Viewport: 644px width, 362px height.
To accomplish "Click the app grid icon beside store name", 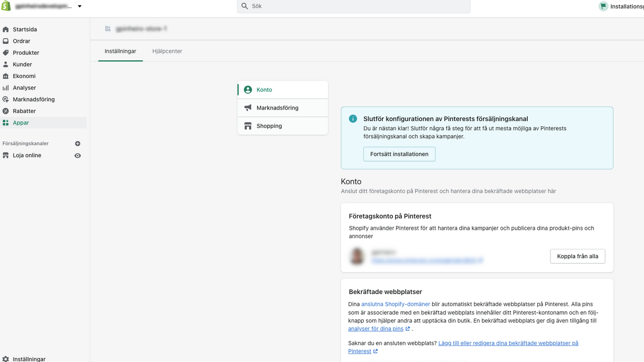I will point(108,29).
